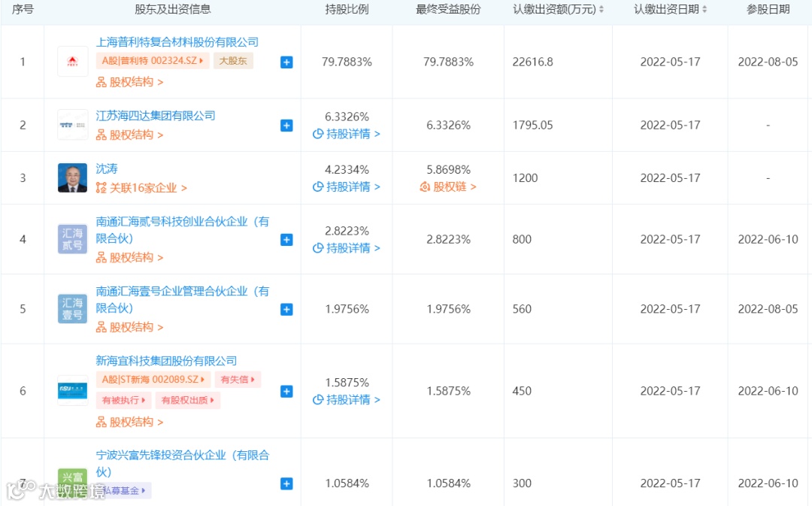Open 上海普利特复合材料股份有限公司 company page
This screenshot has height=506, width=812.
pyautogui.click(x=177, y=42)
